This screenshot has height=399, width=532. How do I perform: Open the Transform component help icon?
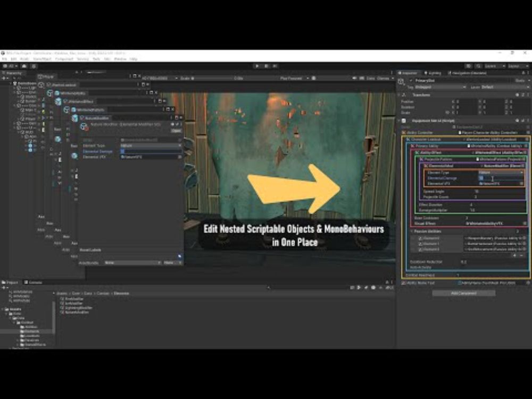click(x=517, y=95)
